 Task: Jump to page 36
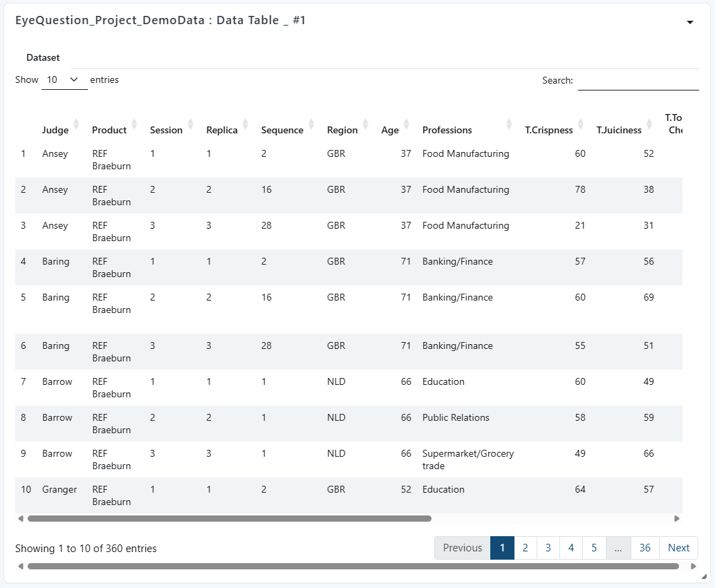pos(644,548)
